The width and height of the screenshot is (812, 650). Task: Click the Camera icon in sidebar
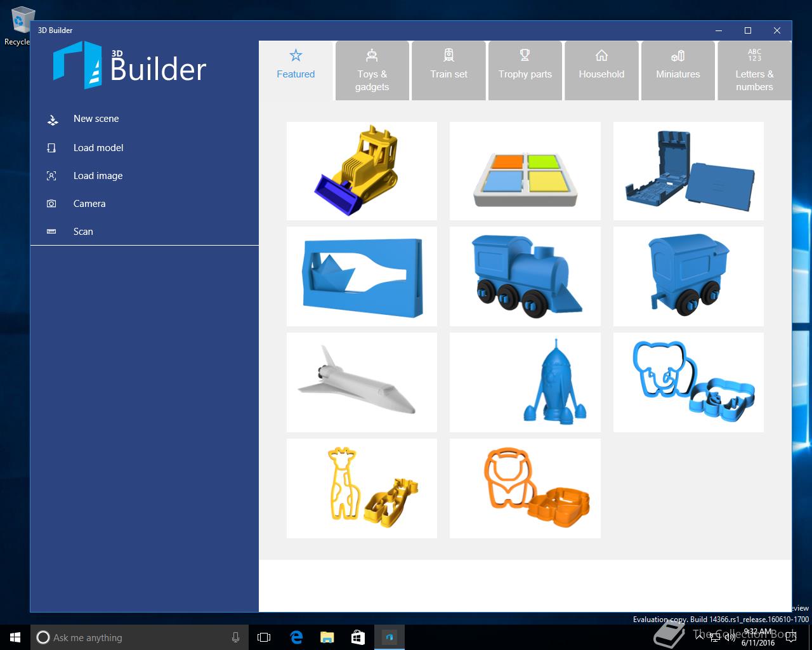51,204
